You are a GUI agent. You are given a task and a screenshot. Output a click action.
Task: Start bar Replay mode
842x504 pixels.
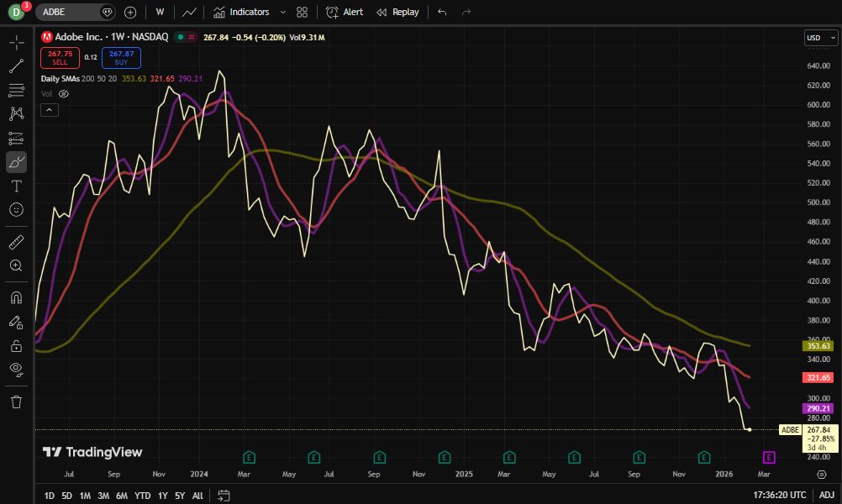tap(398, 12)
